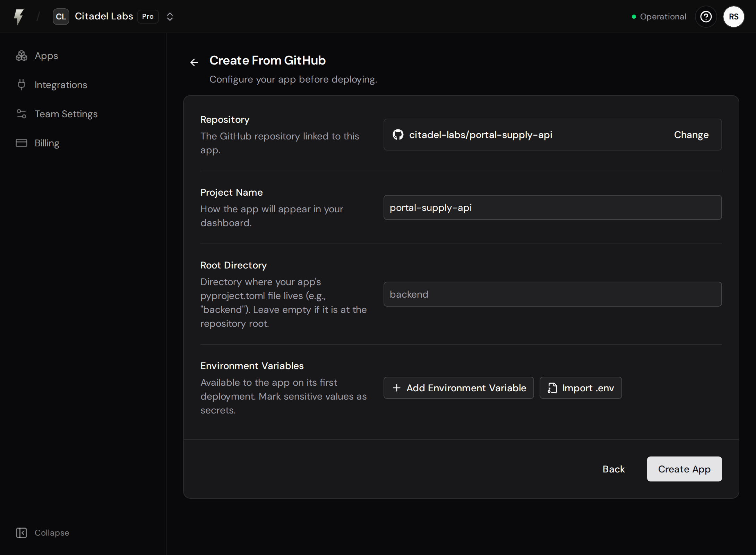Click the citadel-labs/portal-supply-api repository text
The image size is (756, 555).
point(481,135)
